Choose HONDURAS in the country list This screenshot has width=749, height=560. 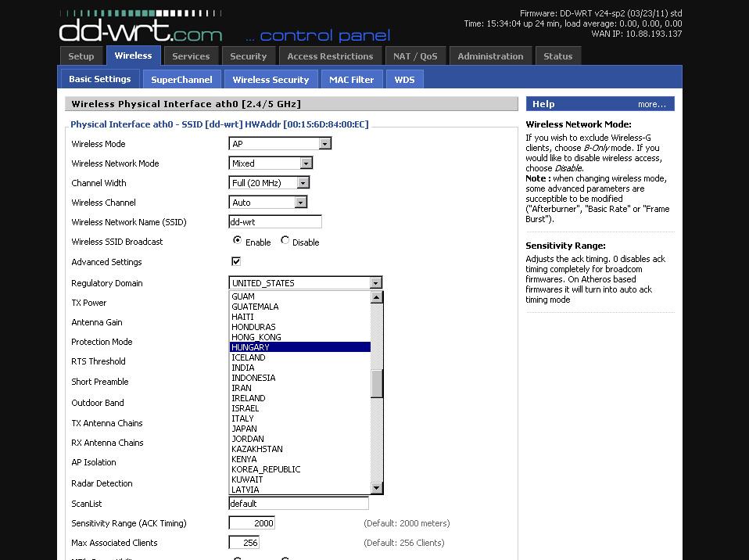(300, 327)
